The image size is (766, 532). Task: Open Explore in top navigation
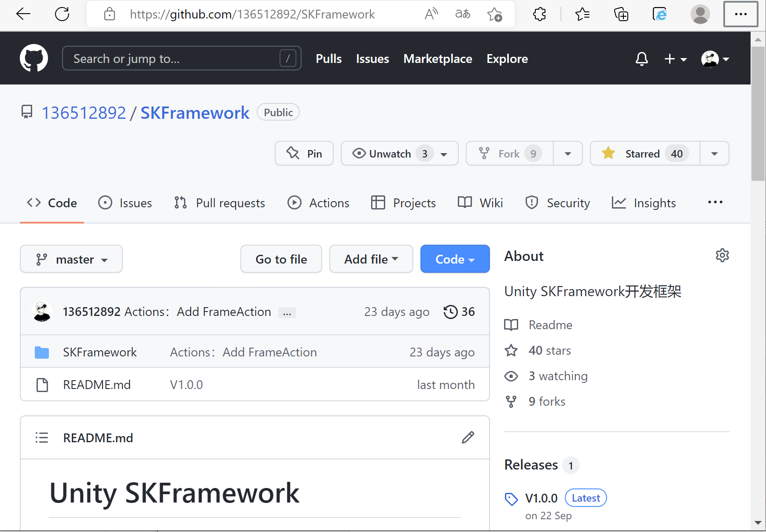coord(507,59)
